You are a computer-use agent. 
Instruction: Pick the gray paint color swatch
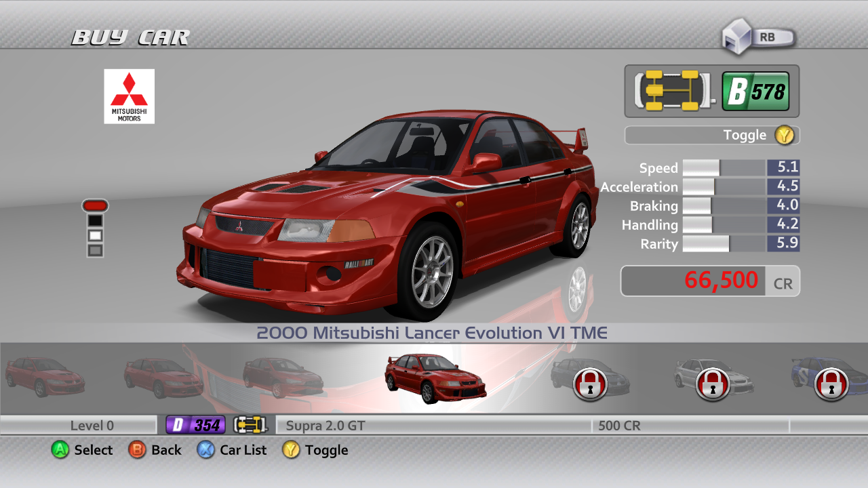[x=95, y=250]
